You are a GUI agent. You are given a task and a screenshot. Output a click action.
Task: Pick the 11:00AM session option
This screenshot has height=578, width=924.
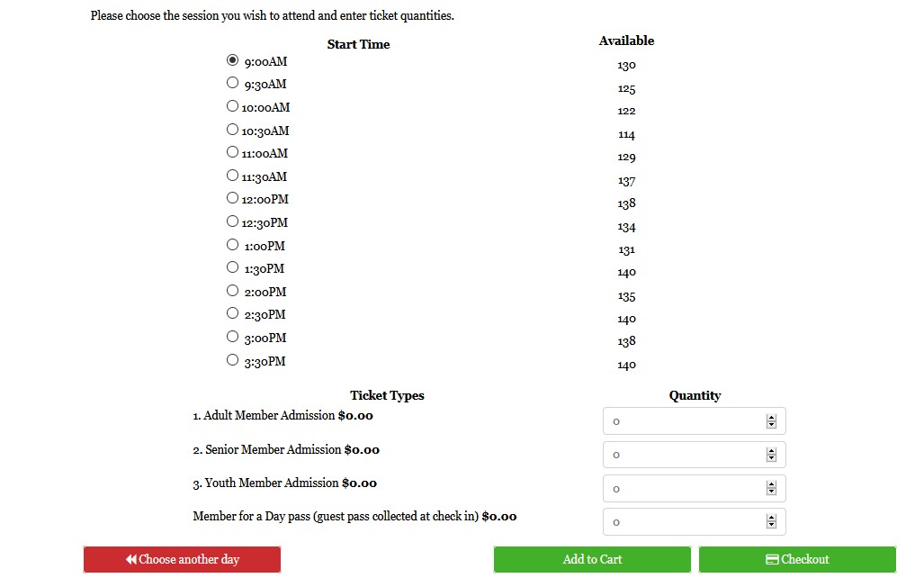[233, 152]
